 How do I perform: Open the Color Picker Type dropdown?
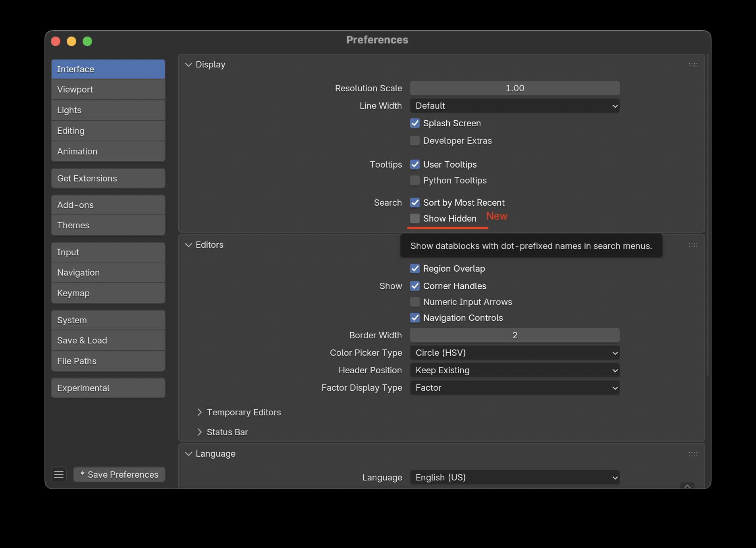tap(515, 353)
